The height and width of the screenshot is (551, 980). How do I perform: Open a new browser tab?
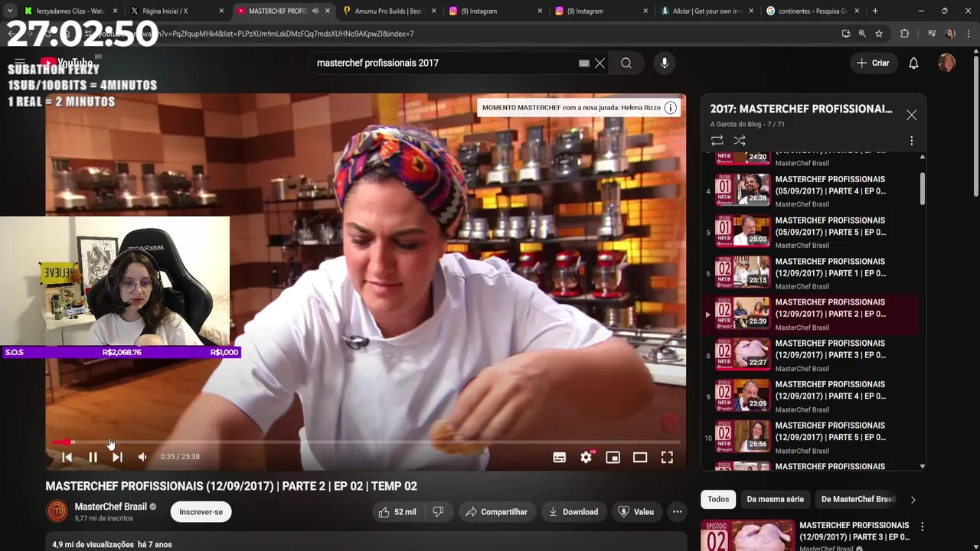(x=875, y=11)
